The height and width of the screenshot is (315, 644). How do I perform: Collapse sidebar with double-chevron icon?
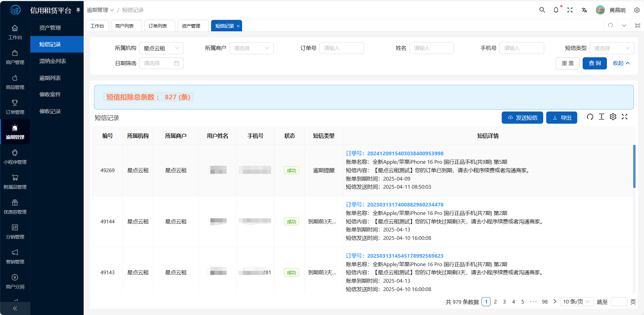15,308
